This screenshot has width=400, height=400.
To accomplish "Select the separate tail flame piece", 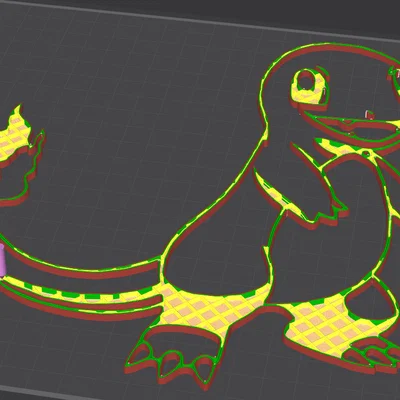I will pyautogui.click(x=21, y=156).
